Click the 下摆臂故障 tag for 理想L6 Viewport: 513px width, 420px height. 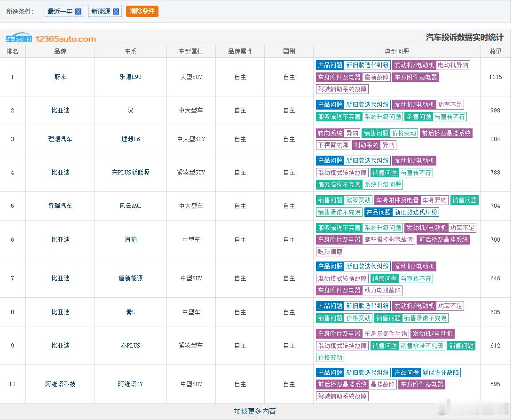[333, 145]
